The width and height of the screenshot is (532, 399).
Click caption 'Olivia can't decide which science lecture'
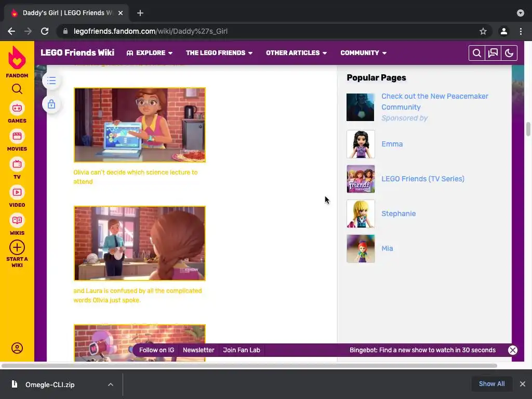coord(136,177)
